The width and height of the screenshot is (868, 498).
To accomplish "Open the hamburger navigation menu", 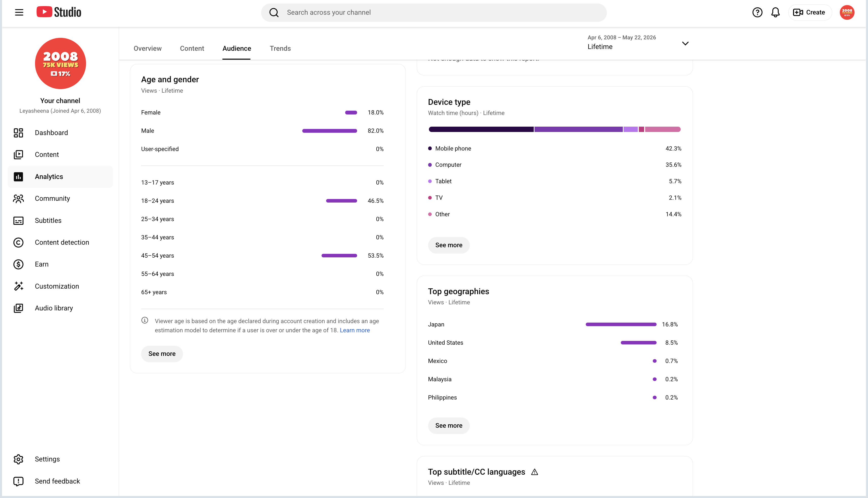I will [19, 12].
